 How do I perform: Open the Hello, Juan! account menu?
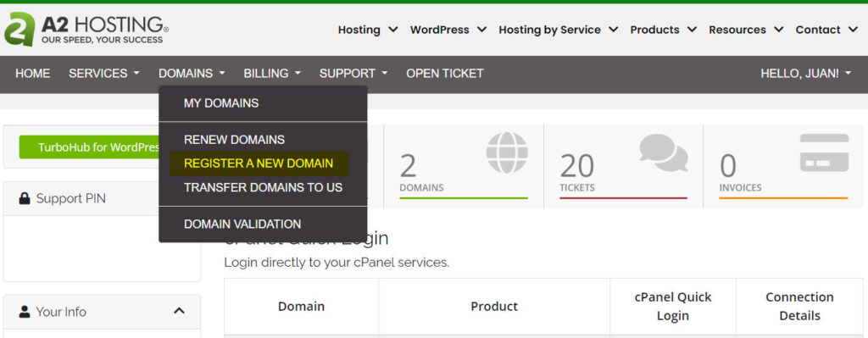click(805, 74)
